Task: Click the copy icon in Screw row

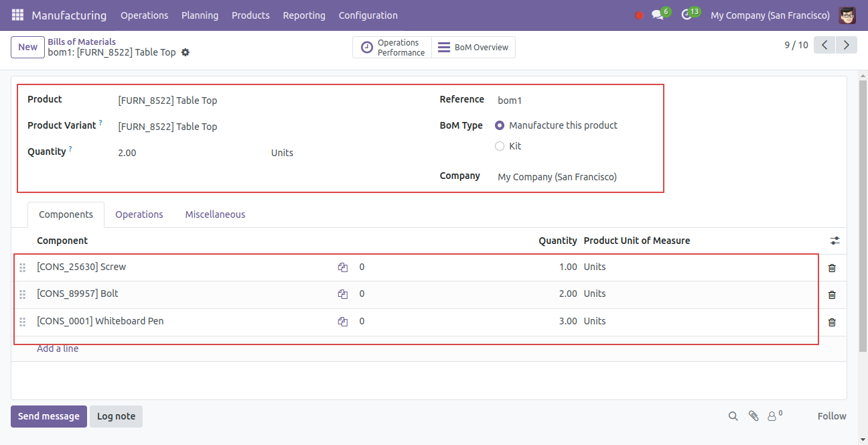Action: [343, 267]
